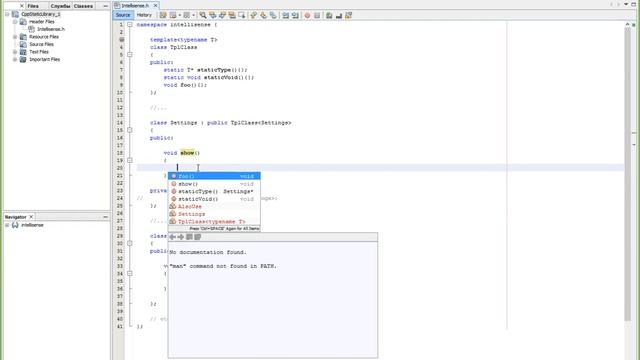Open the Службы panel tab

(x=60, y=6)
